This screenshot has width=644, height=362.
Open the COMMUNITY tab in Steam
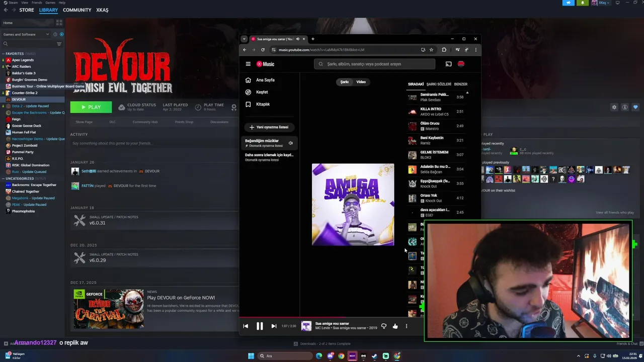[x=77, y=10]
